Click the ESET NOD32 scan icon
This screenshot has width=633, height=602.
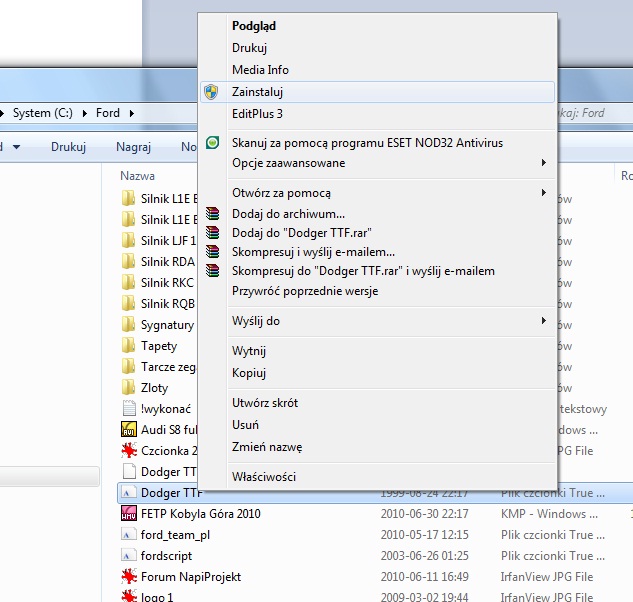pyautogui.click(x=211, y=143)
